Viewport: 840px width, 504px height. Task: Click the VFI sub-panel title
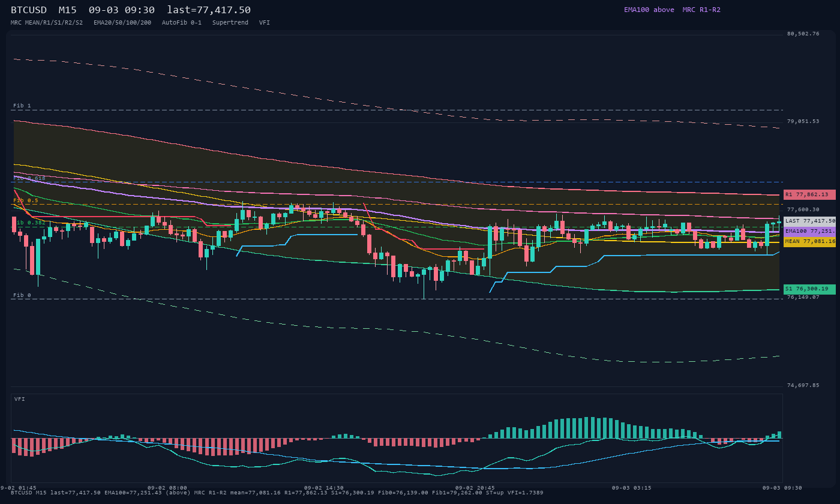[x=20, y=399]
